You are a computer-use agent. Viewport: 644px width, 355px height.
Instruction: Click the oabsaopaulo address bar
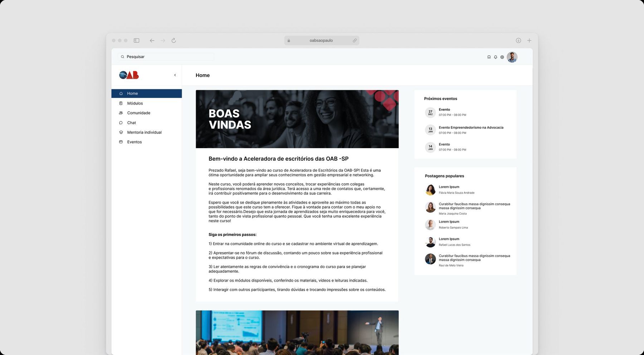[x=322, y=40]
